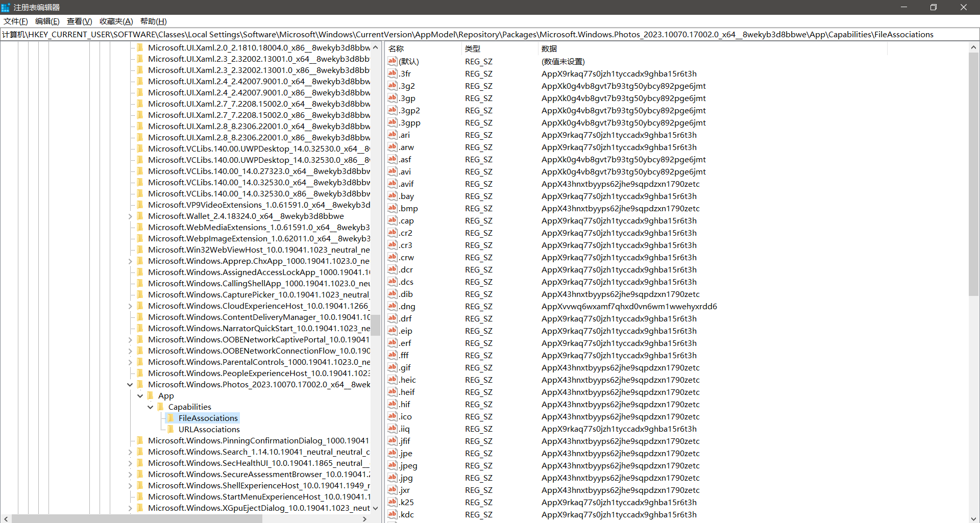This screenshot has height=523, width=980.
Task: Select Microsoft.WebpImageExtension tree key
Action: 259,238
